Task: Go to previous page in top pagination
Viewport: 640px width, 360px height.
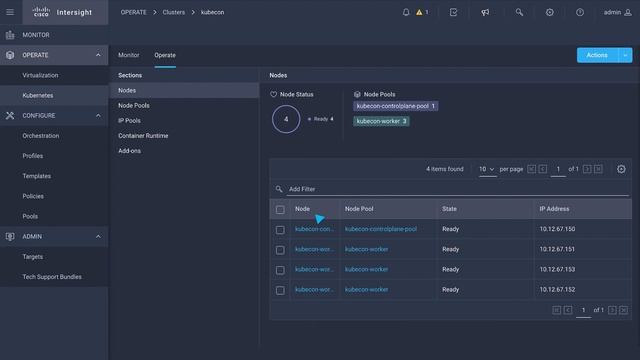Action: pos(542,169)
